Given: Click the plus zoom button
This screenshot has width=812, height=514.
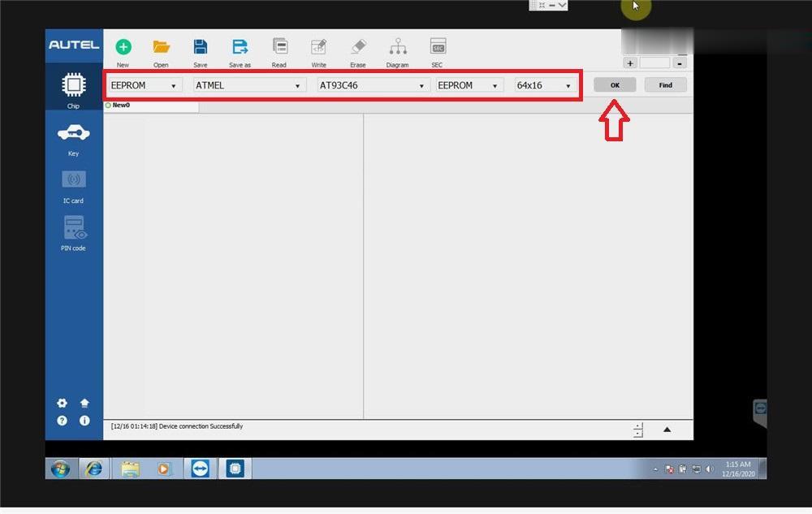Looking at the screenshot, I should pos(630,63).
